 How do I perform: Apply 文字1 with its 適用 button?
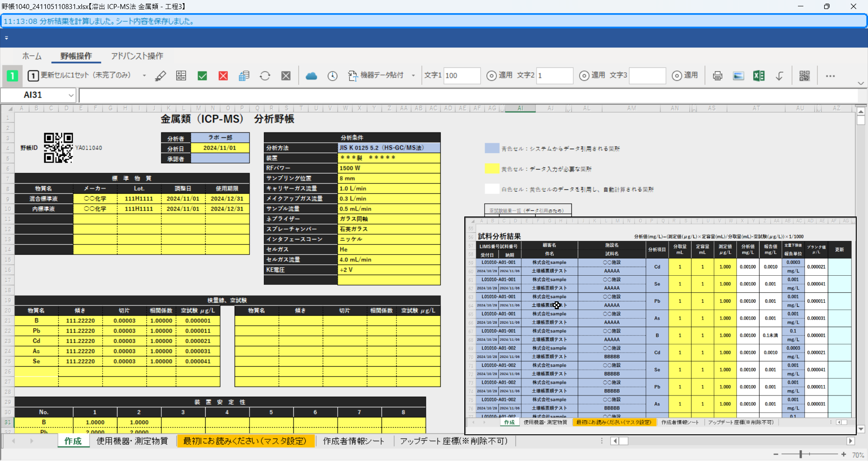500,75
